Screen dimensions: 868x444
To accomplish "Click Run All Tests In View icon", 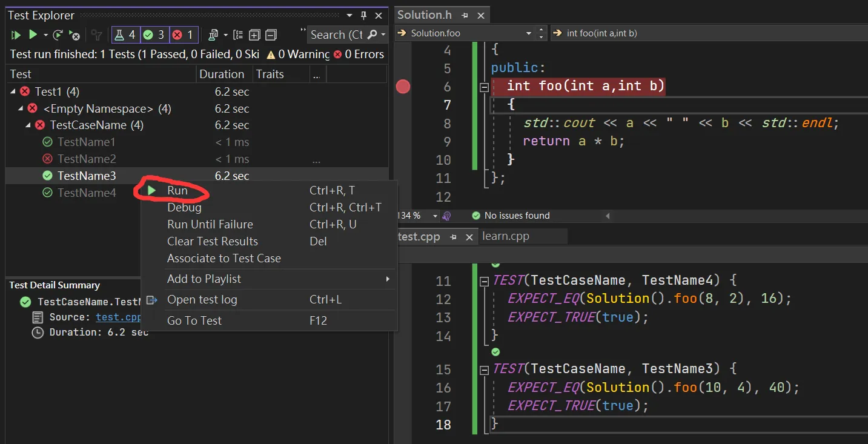I will [16, 35].
